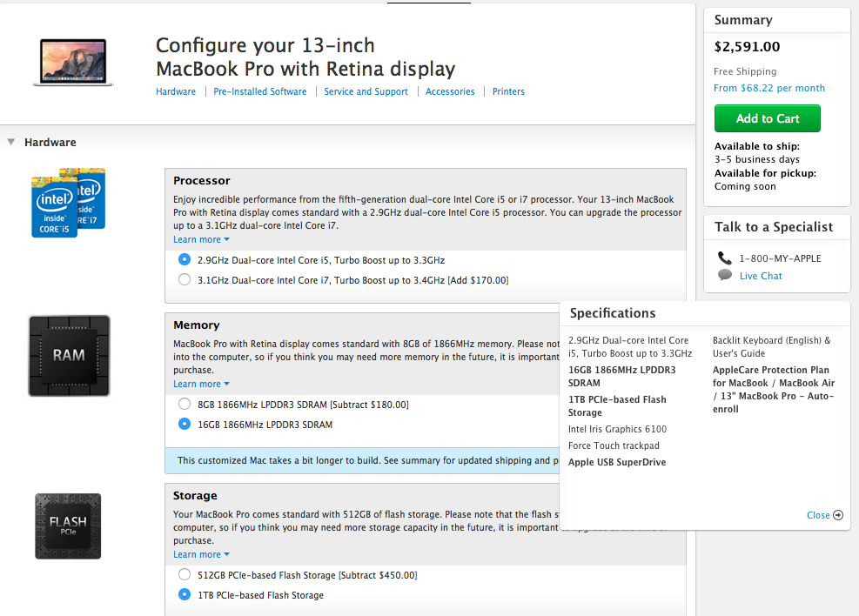Select 16GB 1866MHz LPDDR3 SDRAM option

pyautogui.click(x=185, y=424)
